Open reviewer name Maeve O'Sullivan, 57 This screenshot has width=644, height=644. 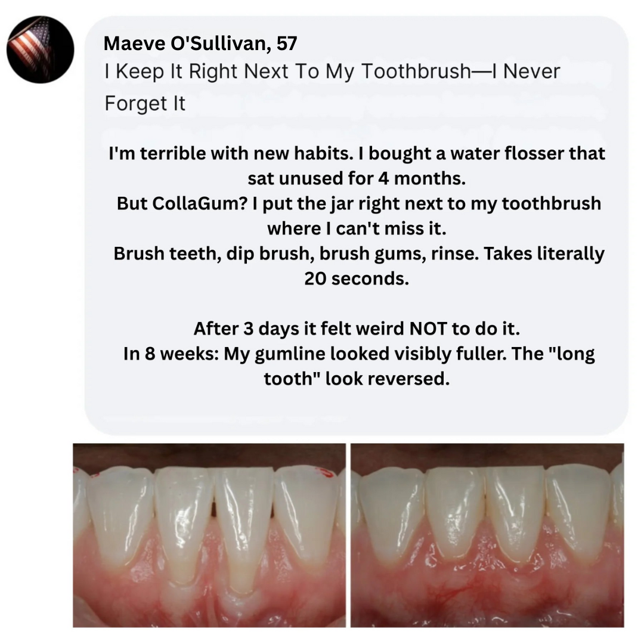pos(200,44)
